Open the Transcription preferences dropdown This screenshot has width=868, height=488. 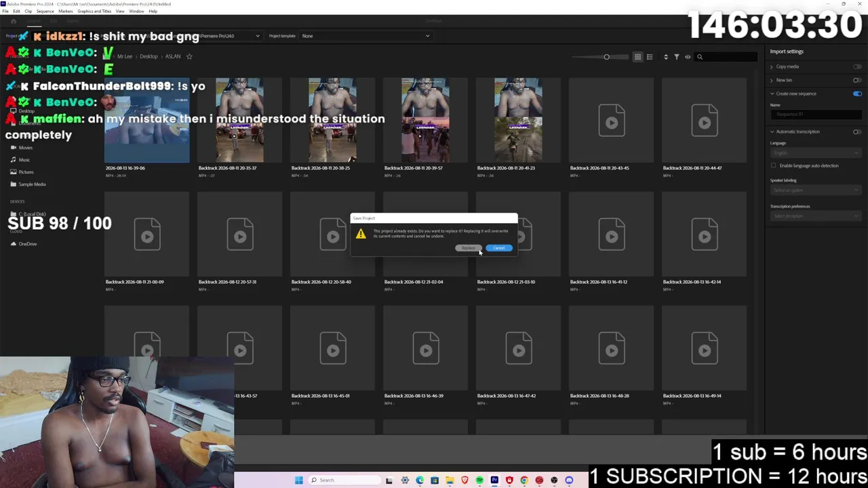pyautogui.click(x=816, y=216)
